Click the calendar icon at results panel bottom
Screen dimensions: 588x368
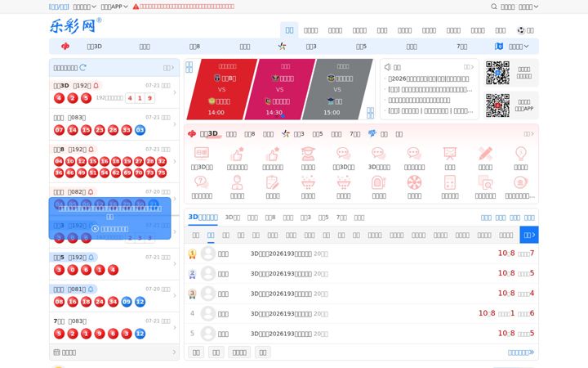pos(56,352)
